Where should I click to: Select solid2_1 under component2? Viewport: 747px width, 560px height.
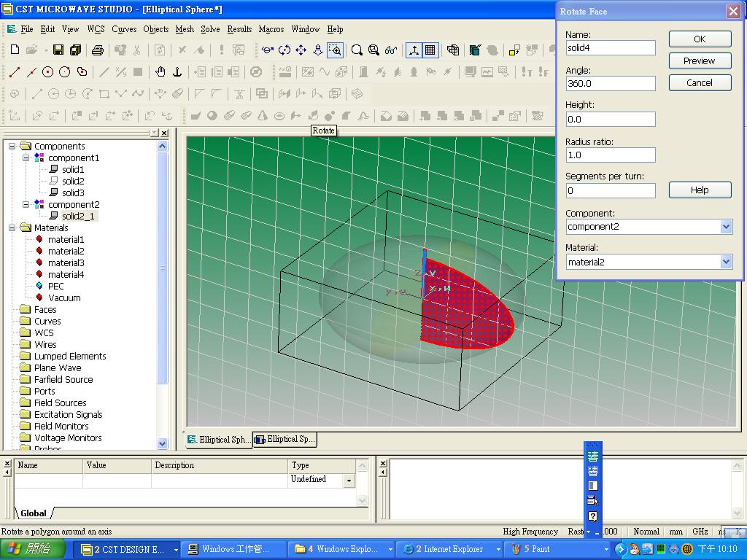tap(78, 216)
